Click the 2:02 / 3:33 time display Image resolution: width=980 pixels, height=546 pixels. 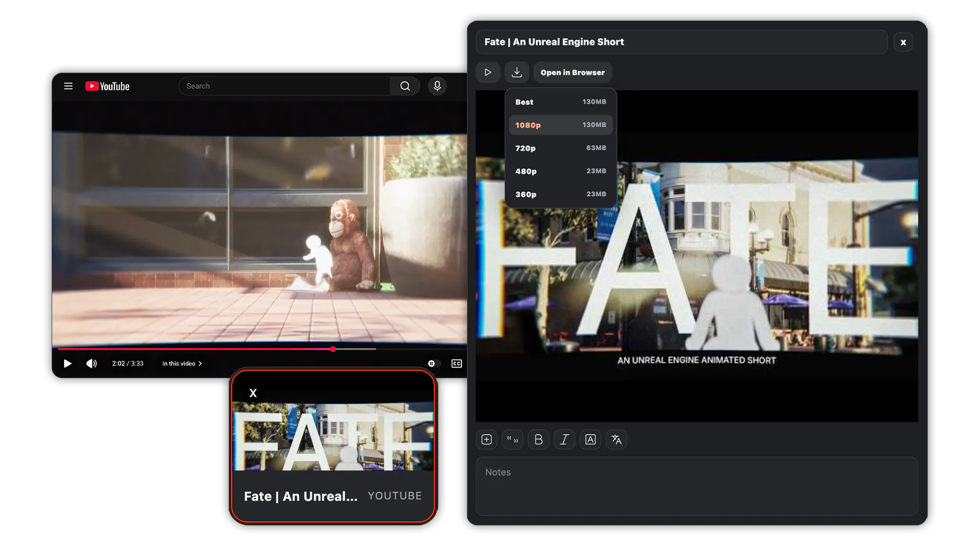click(x=128, y=364)
